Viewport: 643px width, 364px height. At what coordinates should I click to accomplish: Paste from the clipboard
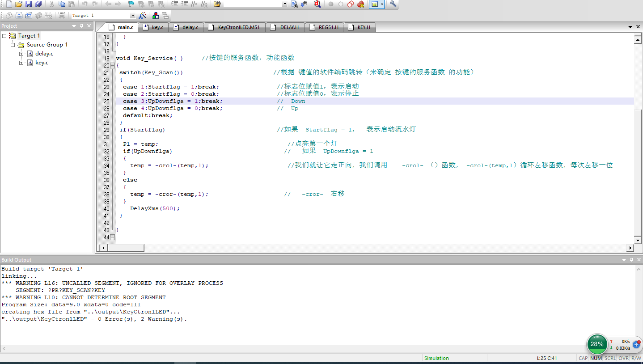72,4
